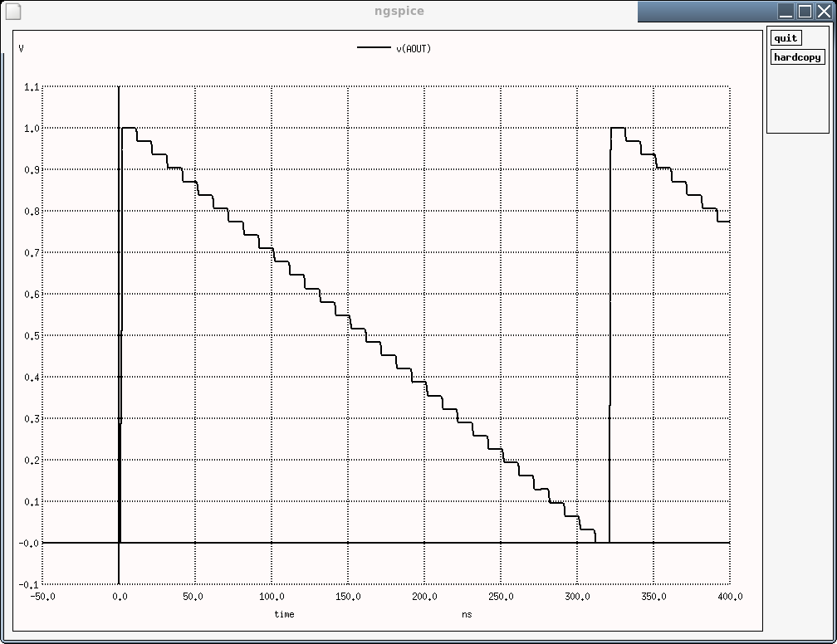Viewport: 837px width, 644px height.
Task: Click the 400.0 x-axis tick label
Action: pos(729,597)
